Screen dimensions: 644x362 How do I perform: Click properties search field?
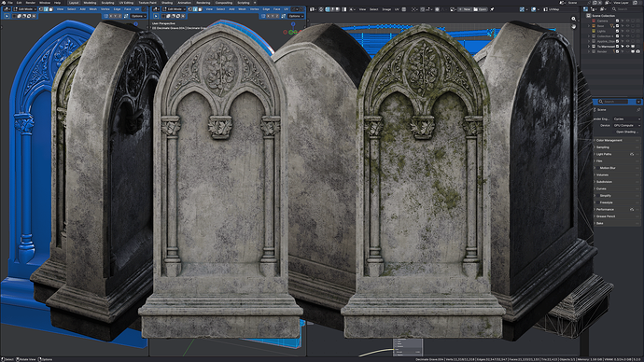coord(613,102)
